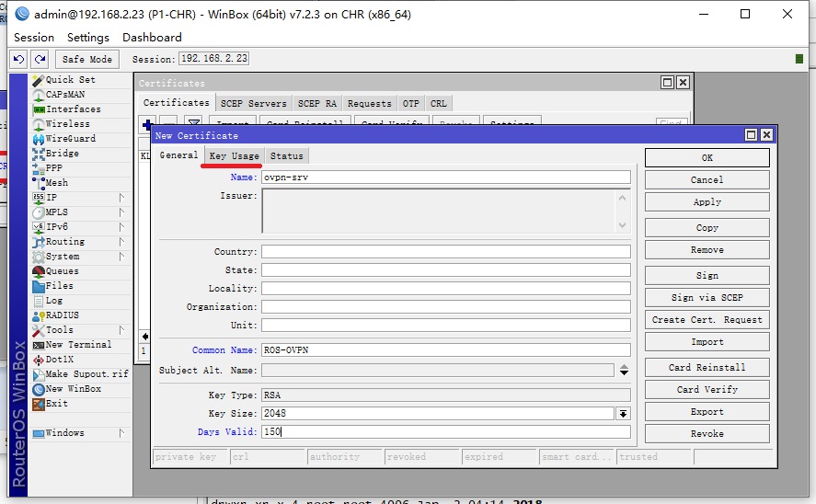
Task: Open the Settings menu
Action: 87,38
